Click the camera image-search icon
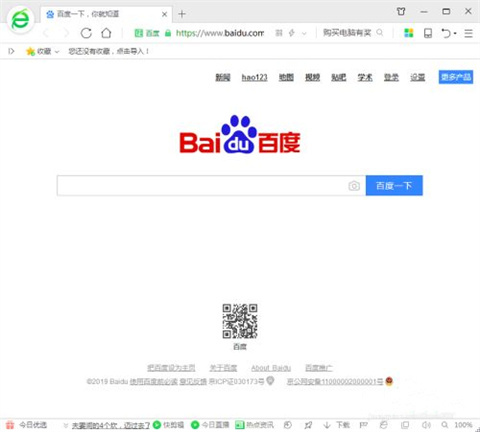Image resolution: width=480 pixels, height=432 pixels. coord(354,186)
